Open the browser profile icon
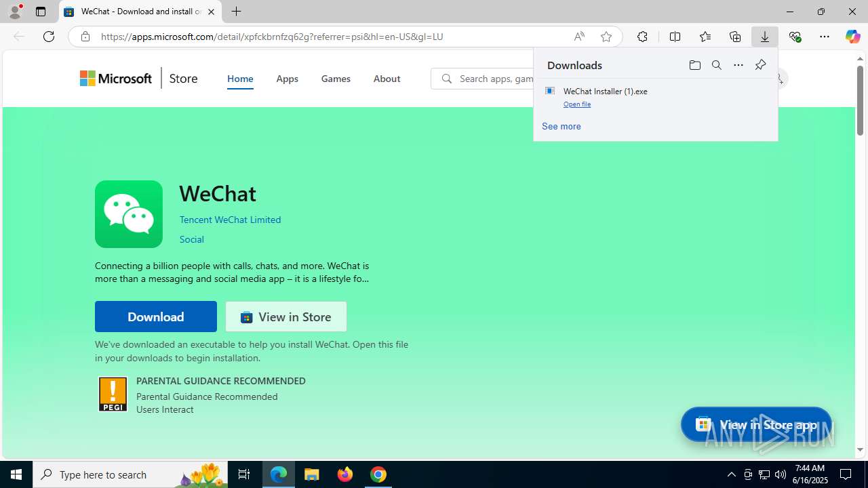 [x=15, y=12]
